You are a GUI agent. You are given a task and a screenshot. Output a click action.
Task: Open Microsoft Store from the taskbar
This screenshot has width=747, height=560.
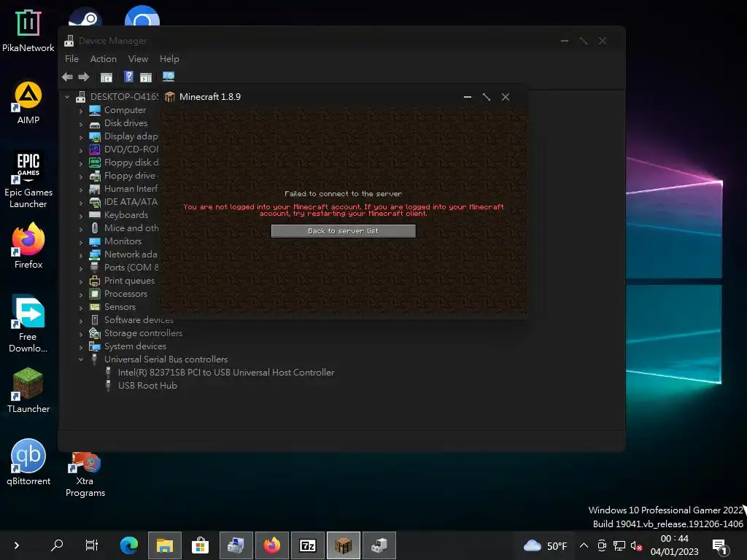tap(200, 545)
